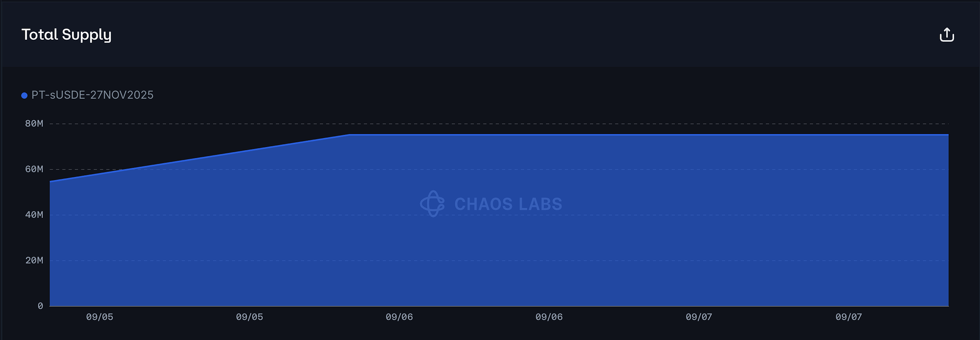Click the starting point of supply line
The width and height of the screenshot is (980, 340).
50,182
